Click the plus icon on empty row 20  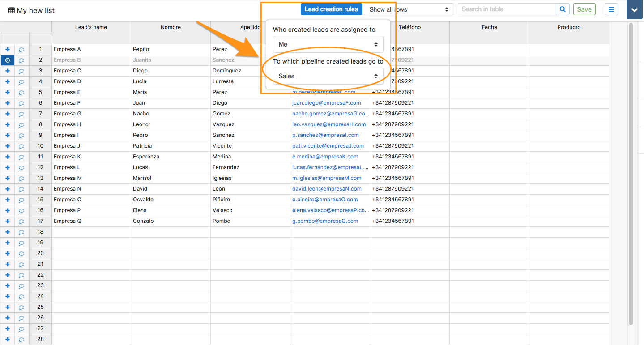click(7, 253)
